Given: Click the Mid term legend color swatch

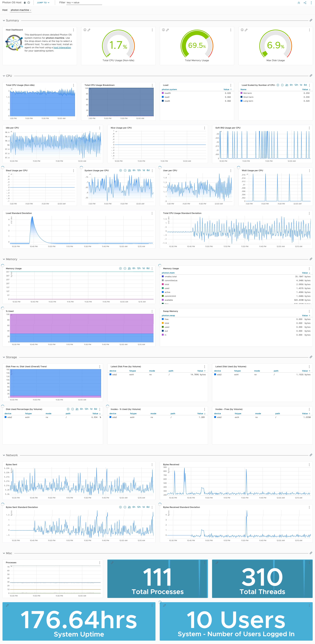Looking at the screenshot, I should click(x=241, y=93).
